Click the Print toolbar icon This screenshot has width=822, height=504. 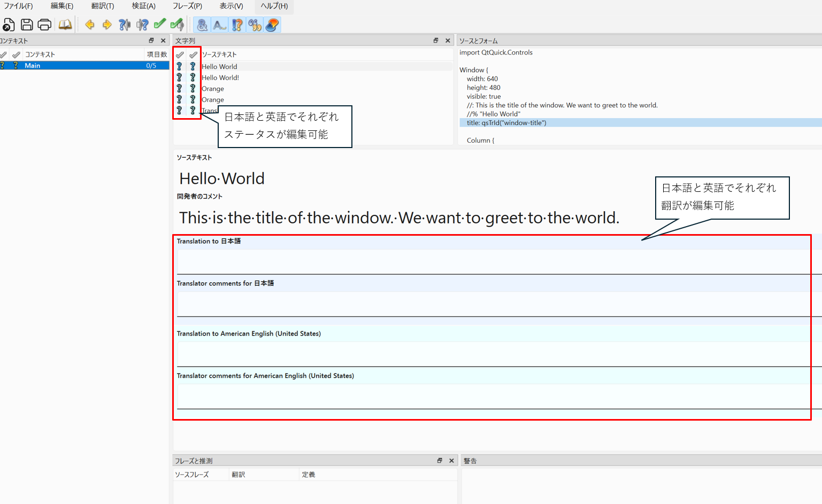tap(45, 25)
